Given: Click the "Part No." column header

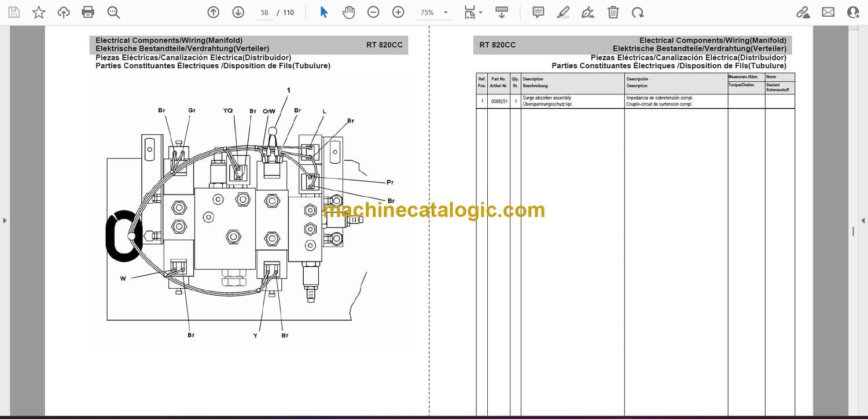Looking at the screenshot, I should point(498,79).
